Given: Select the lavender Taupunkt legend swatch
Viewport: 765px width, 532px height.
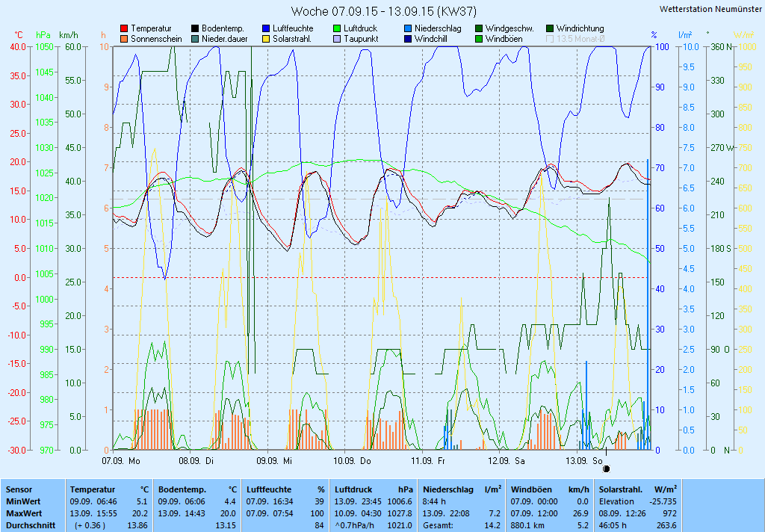Looking at the screenshot, I should (x=337, y=39).
